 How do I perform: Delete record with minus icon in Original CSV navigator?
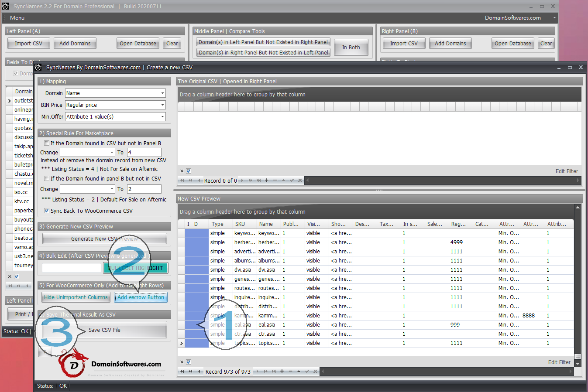[x=275, y=181]
